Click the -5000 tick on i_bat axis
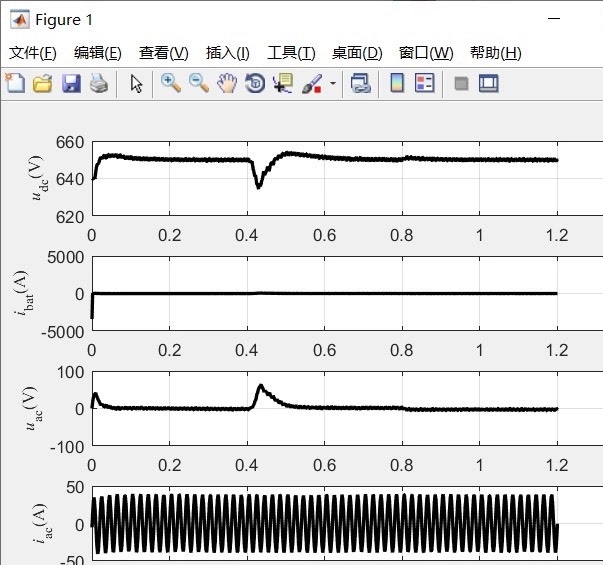603x565 pixels. pos(63,332)
